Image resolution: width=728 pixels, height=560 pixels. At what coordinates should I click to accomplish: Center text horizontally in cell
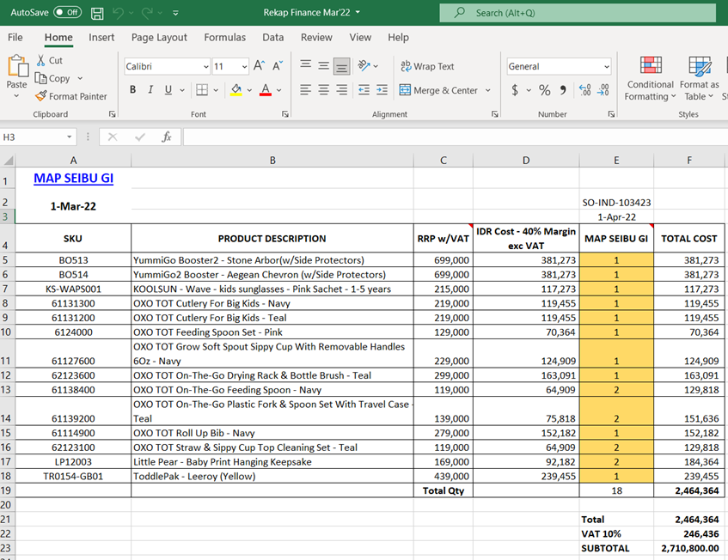coord(324,89)
